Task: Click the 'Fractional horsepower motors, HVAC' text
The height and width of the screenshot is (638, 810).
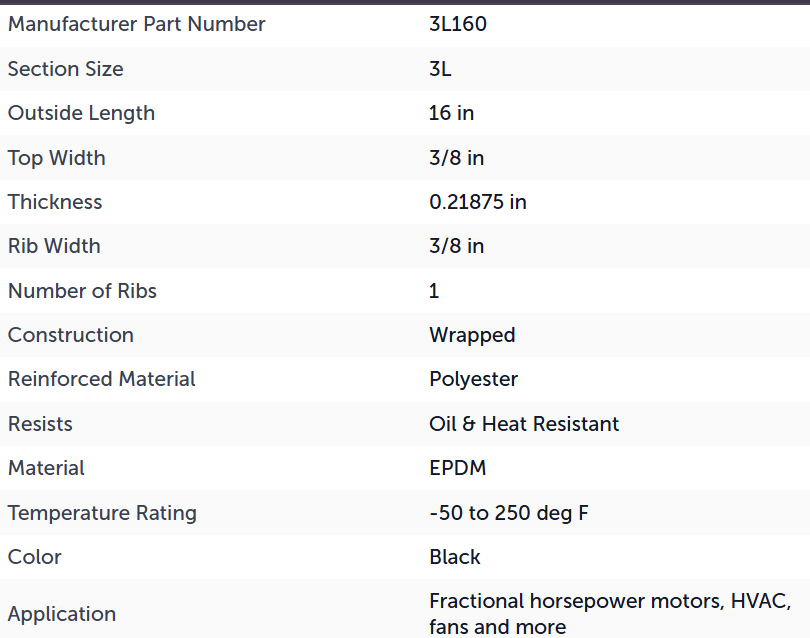Action: pos(610,601)
